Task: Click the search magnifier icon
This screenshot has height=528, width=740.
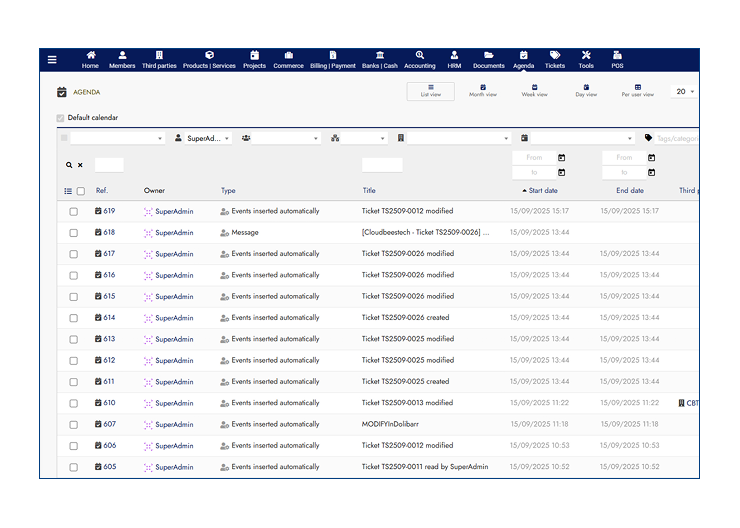Action: click(69, 165)
